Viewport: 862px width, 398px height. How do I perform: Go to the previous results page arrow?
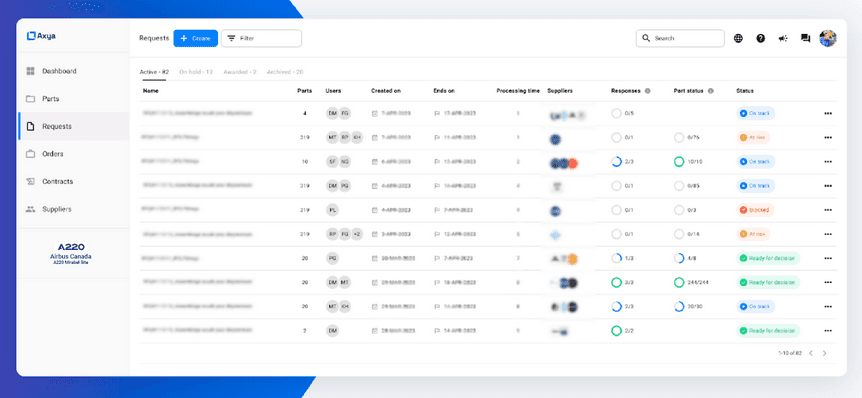point(811,353)
